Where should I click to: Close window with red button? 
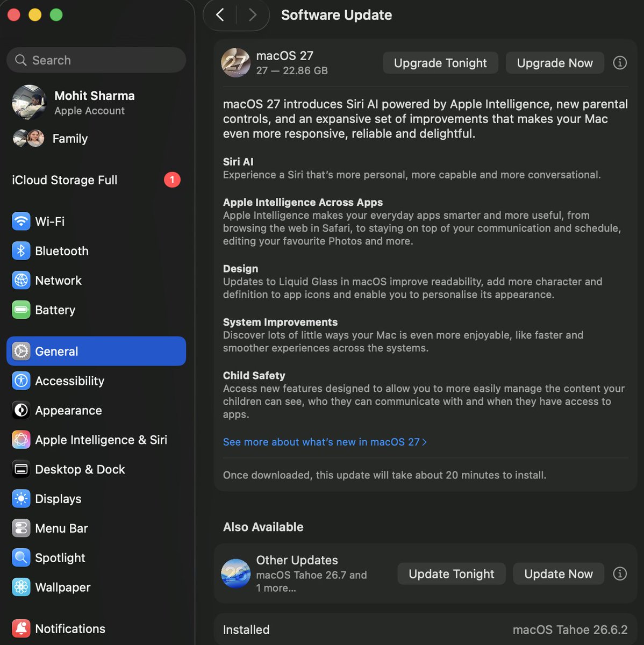(x=14, y=15)
